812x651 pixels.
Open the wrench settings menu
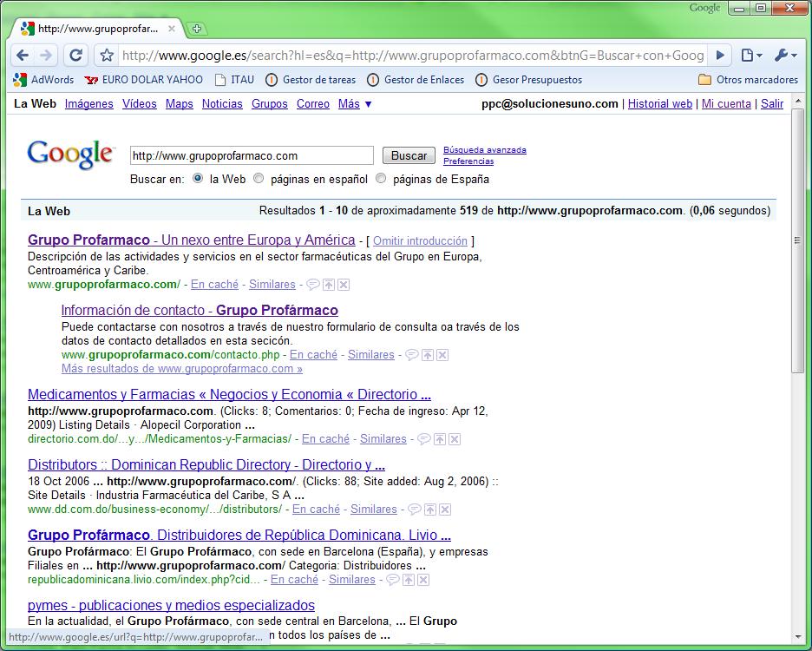point(786,55)
